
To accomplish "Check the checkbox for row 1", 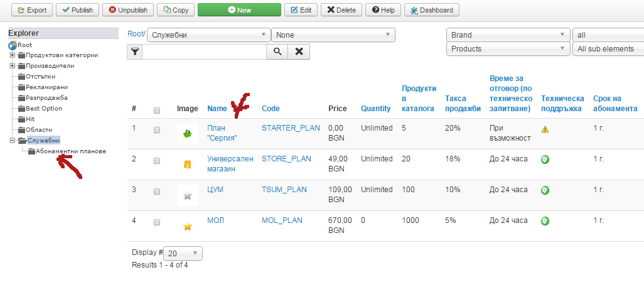I will pyautogui.click(x=157, y=129).
